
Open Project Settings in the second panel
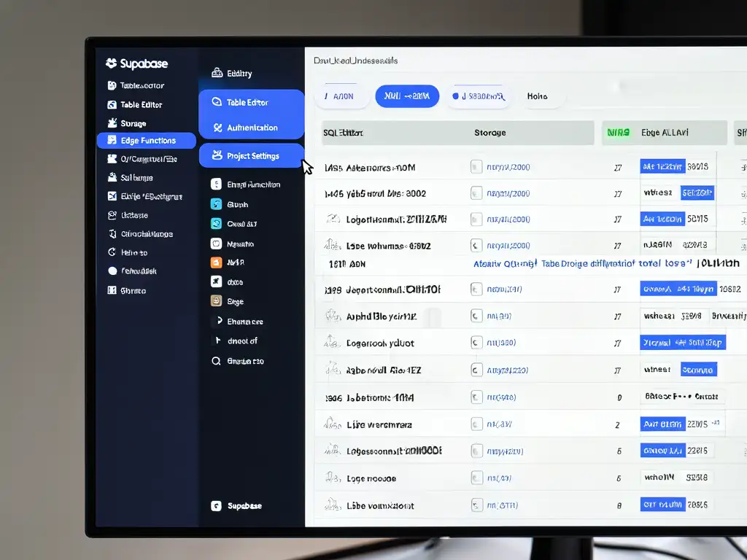pos(251,156)
